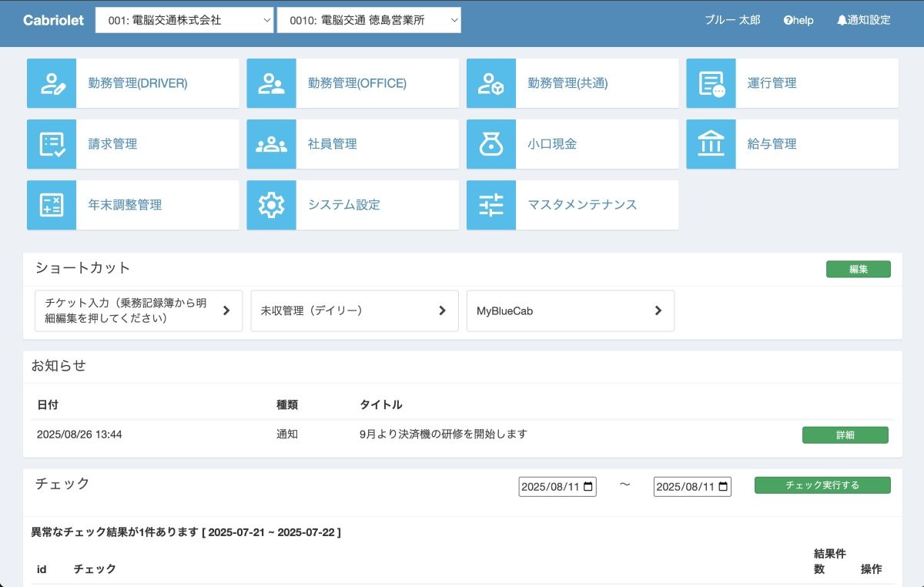Open the 徳島営業所 office dropdown

pos(369,21)
